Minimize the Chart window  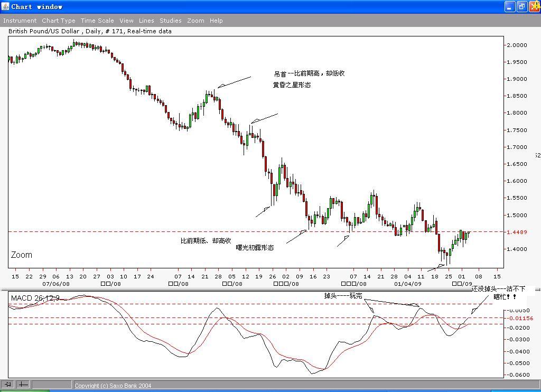[510, 6]
